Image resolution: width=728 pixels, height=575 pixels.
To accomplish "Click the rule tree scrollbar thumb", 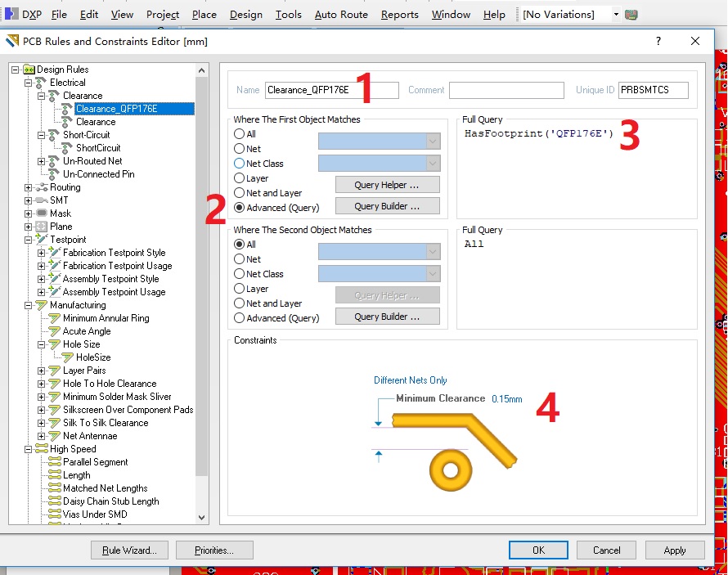I will coord(201,276).
